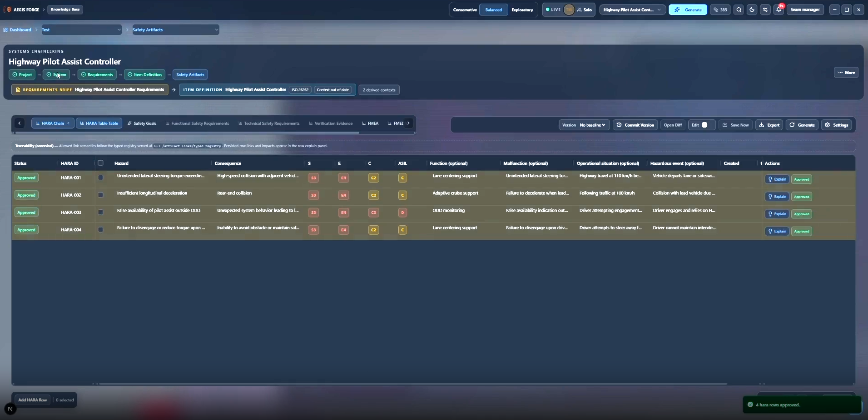868x420 pixels.
Task: Open Functional Safety Requirements tab
Action: 197,124
